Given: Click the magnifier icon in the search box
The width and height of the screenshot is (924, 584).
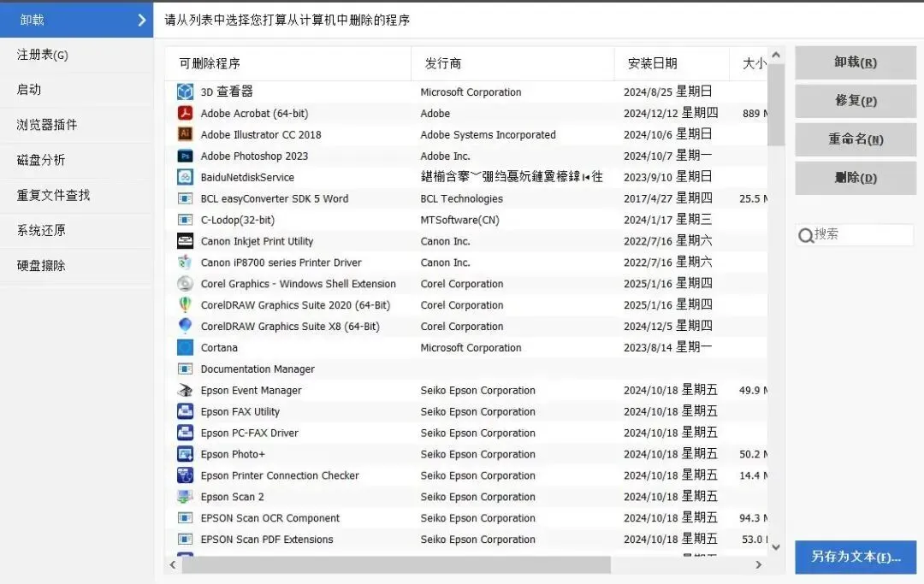Looking at the screenshot, I should tap(806, 236).
